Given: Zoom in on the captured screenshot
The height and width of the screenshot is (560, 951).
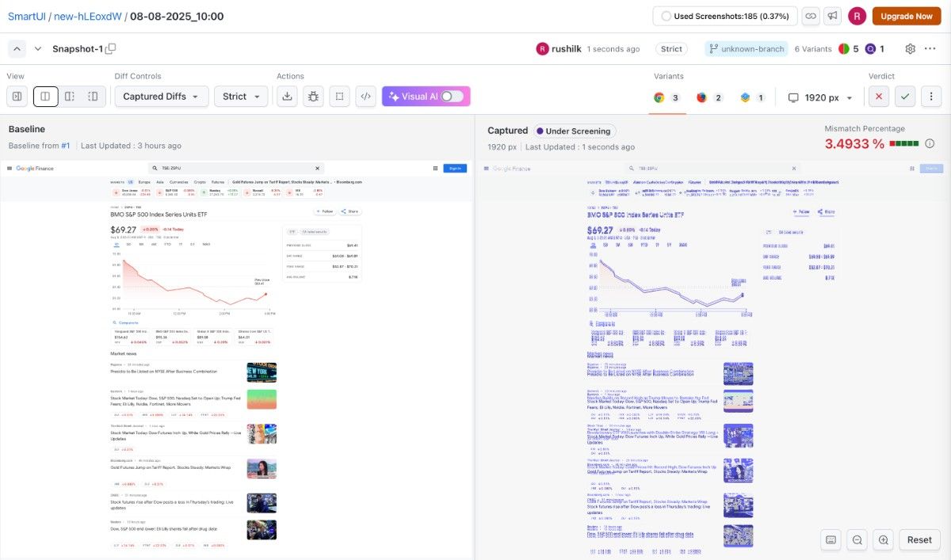Looking at the screenshot, I should [883, 539].
